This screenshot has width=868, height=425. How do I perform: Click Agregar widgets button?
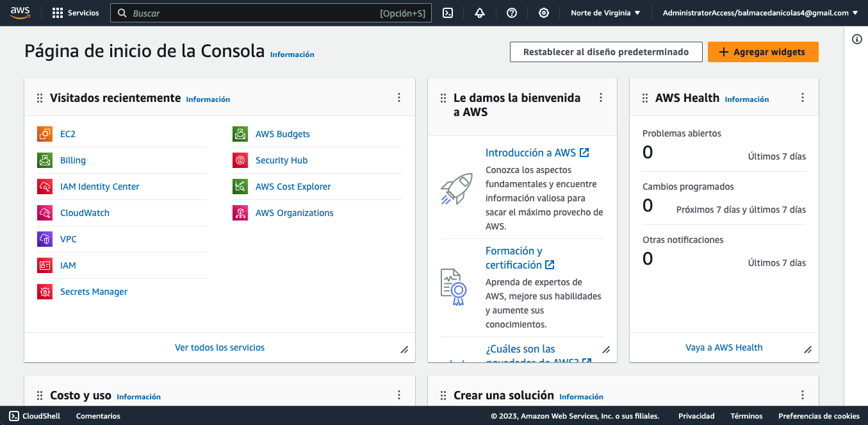point(763,52)
